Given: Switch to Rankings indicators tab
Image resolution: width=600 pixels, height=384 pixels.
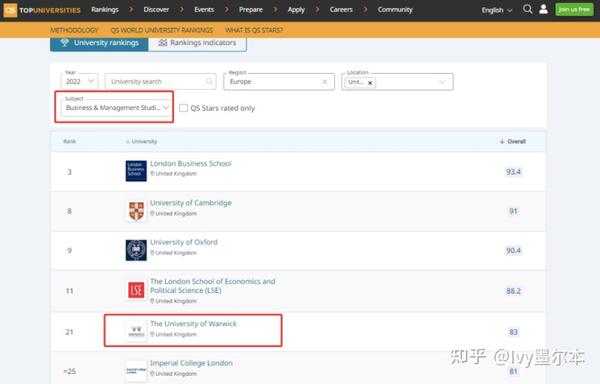Looking at the screenshot, I should pyautogui.click(x=197, y=43).
